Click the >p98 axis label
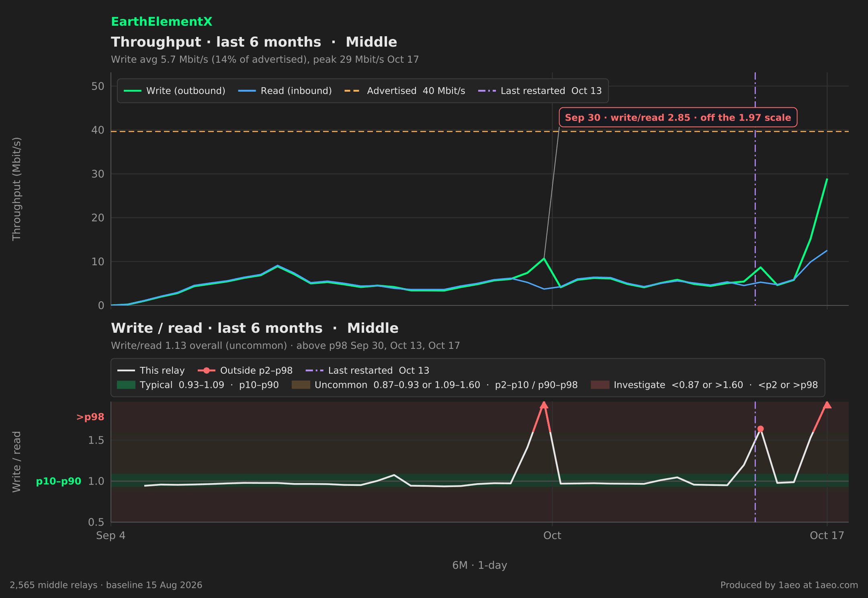This screenshot has width=868, height=598. tap(90, 417)
